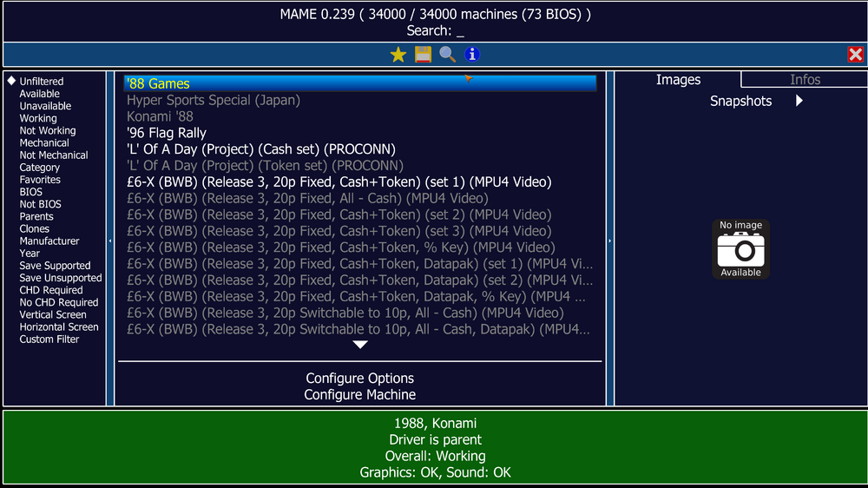Open Configure Machine
868x488 pixels.
click(x=359, y=395)
